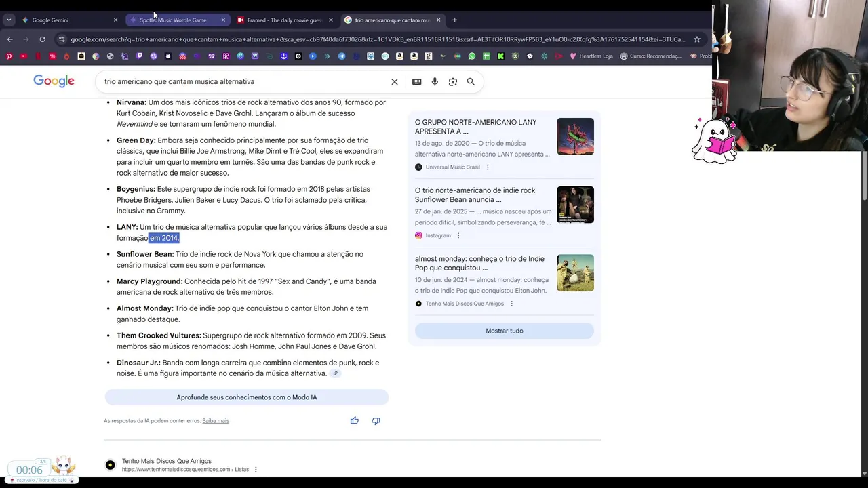Click the Boygenius: heading text

pyautogui.click(x=136, y=189)
